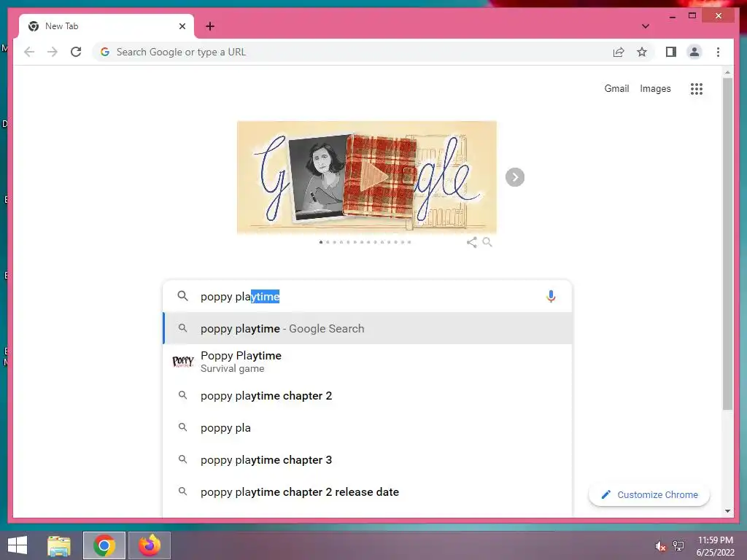747x560 pixels.
Task: Open Firefox from the taskbar
Action: (150, 545)
